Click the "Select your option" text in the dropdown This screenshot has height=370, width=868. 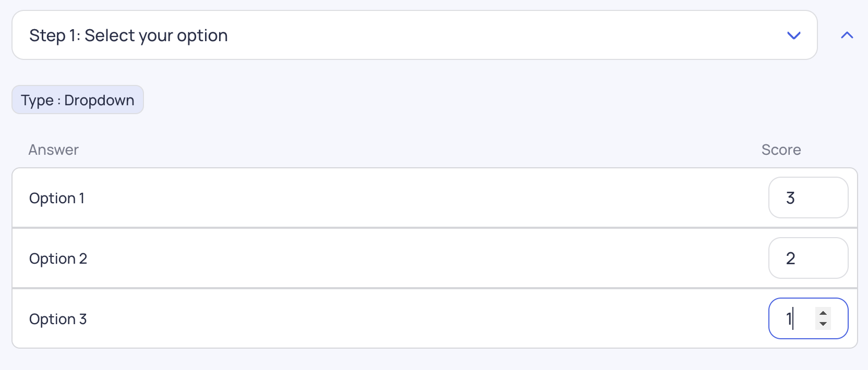(x=156, y=35)
